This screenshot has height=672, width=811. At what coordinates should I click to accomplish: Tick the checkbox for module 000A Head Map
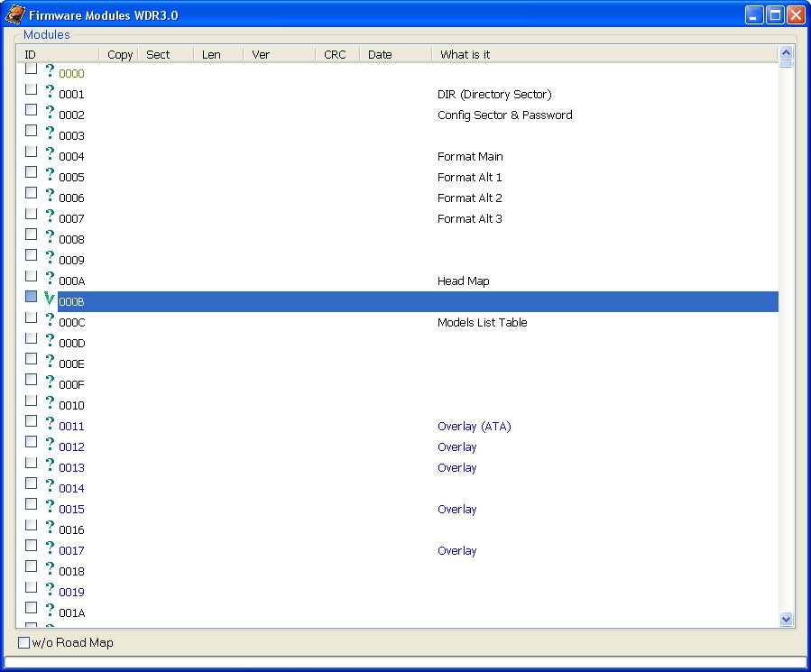pyautogui.click(x=31, y=276)
